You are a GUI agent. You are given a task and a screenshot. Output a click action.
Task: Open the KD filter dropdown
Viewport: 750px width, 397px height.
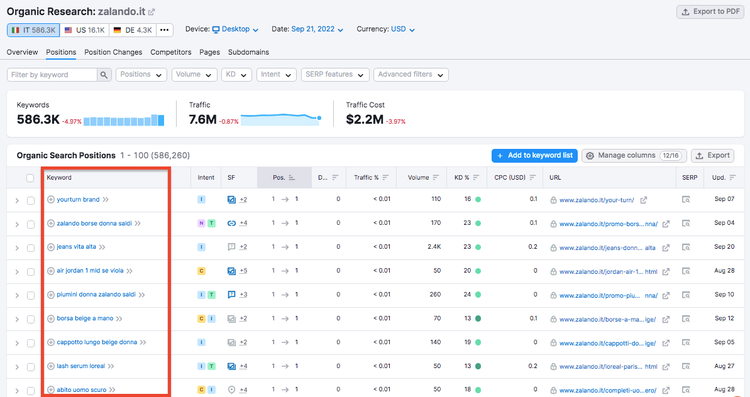coord(236,75)
